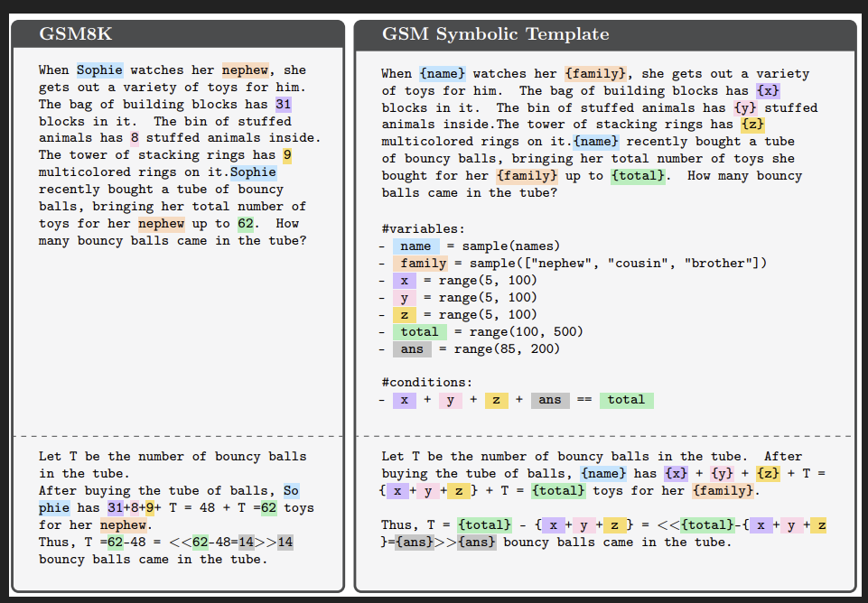Click the {total} placeholder in the template question

click(638, 176)
